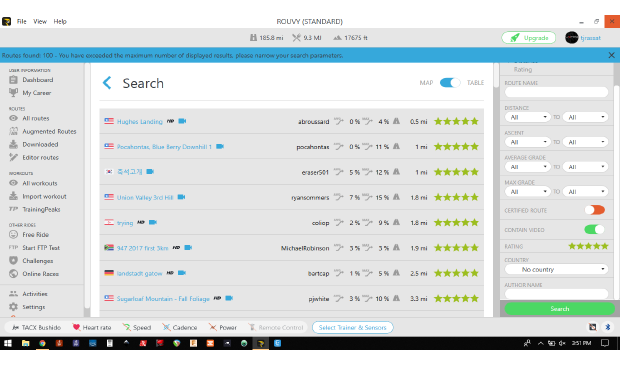Open the Hughes Landing route link
The width and height of the screenshot is (620, 365).
[x=140, y=121]
